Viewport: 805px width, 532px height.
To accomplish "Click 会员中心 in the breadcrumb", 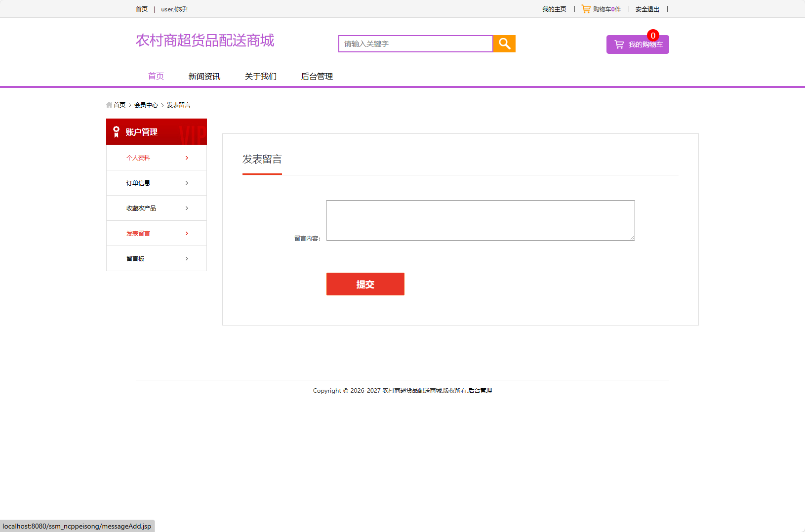I will coord(146,105).
